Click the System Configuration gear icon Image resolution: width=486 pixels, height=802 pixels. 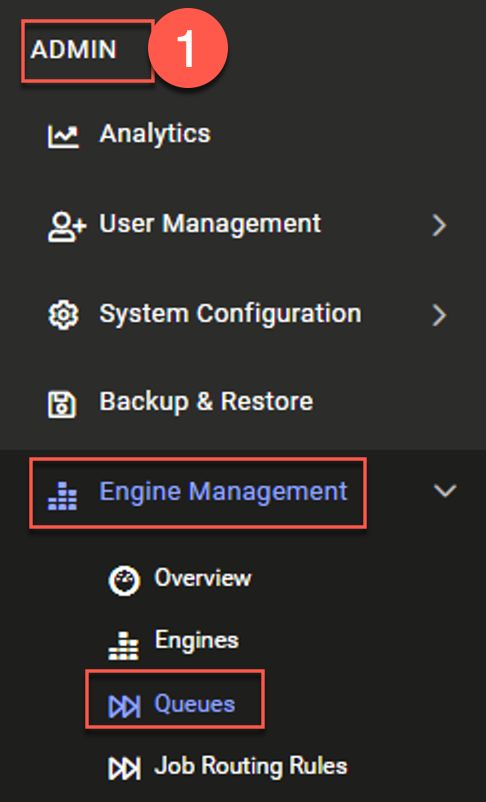tap(63, 315)
